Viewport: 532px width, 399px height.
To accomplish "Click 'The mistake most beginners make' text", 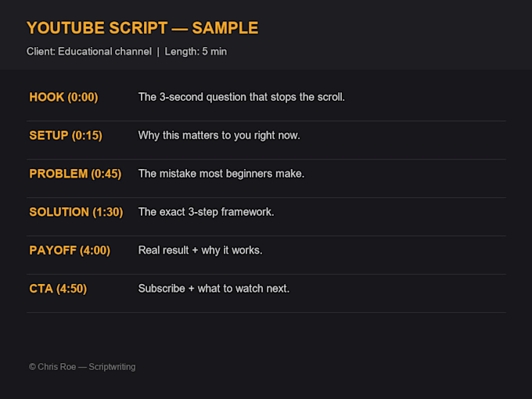I will [221, 174].
